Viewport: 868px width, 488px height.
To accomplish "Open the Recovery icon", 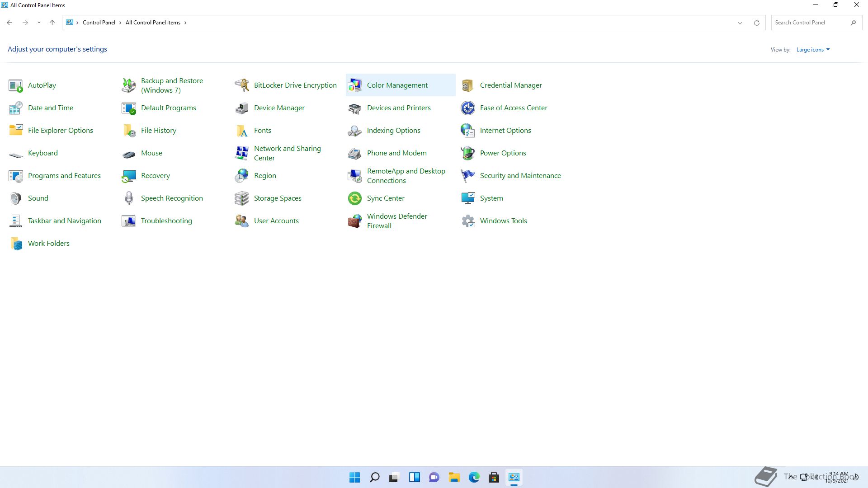I will [x=129, y=176].
